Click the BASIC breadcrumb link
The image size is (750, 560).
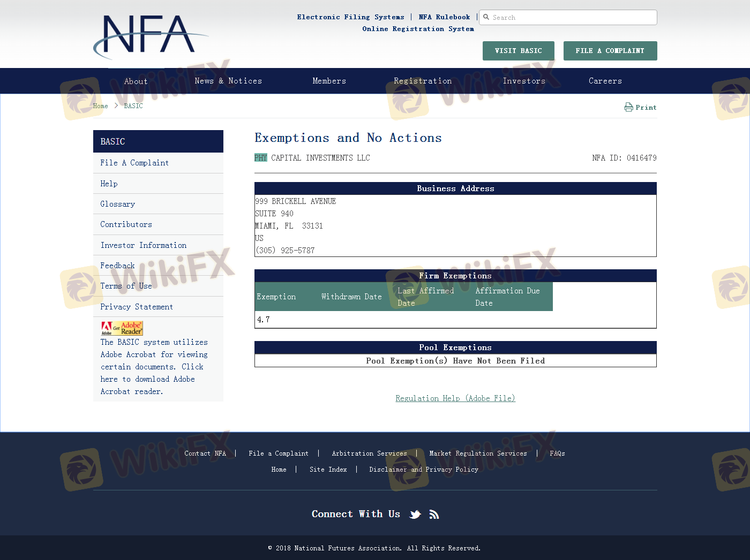[133, 106]
